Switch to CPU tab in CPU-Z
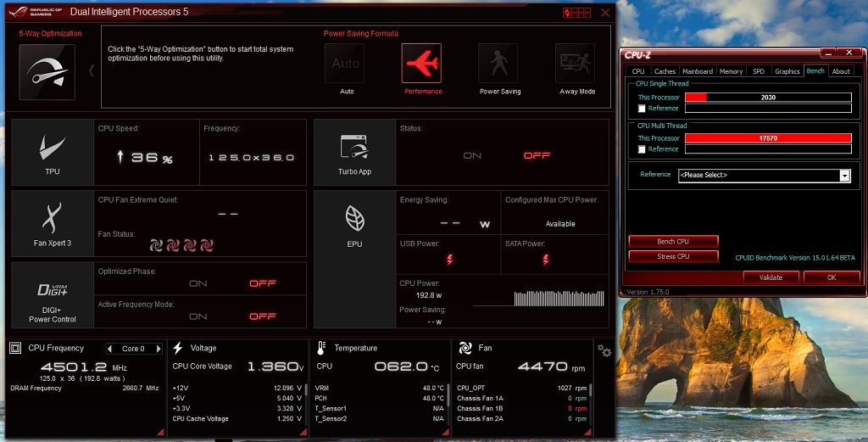This screenshot has height=442, width=868. [x=638, y=71]
